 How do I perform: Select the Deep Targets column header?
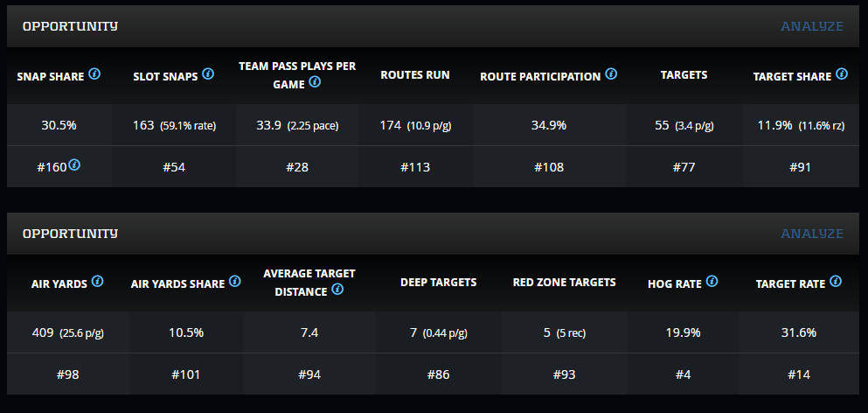[438, 282]
